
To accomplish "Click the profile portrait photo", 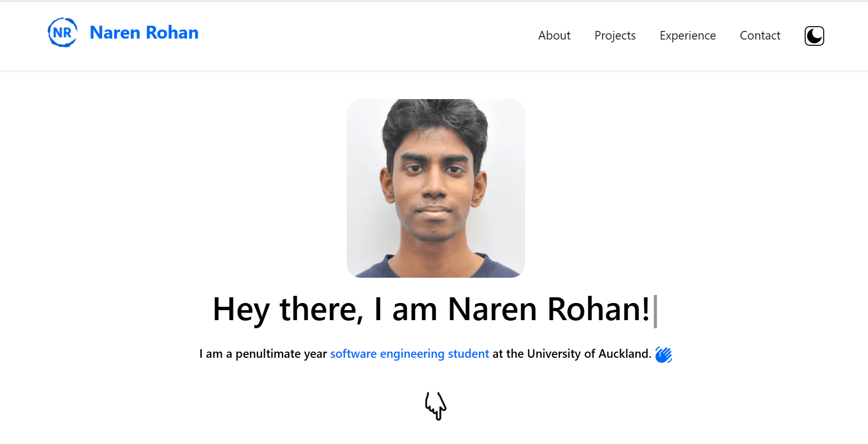I will click(x=436, y=188).
